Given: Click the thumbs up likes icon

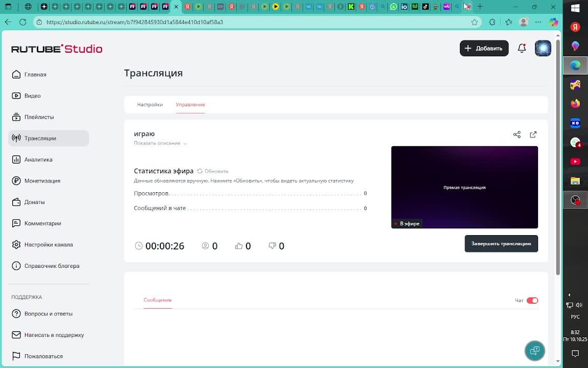Looking at the screenshot, I should click(x=238, y=246).
